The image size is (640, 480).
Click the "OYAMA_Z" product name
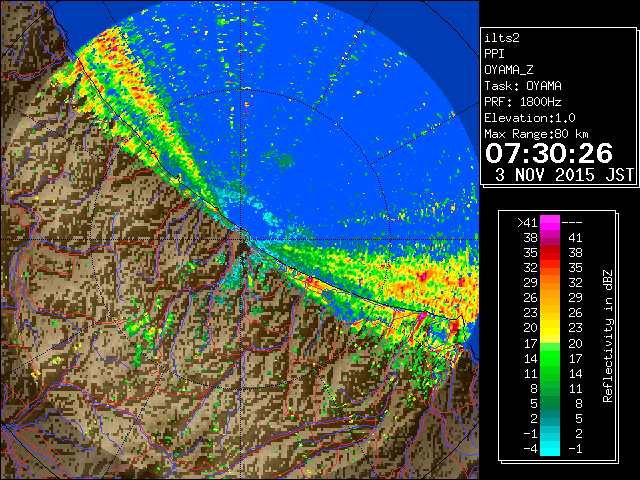point(509,70)
